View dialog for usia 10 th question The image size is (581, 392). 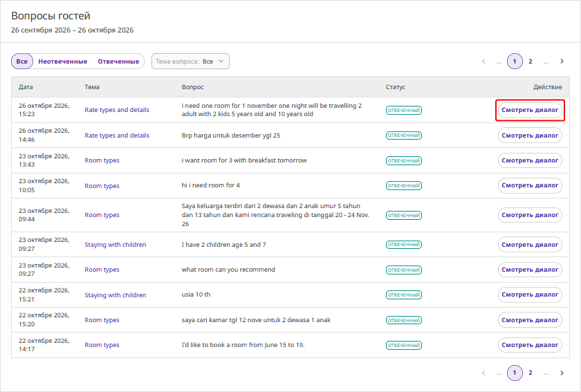tap(530, 295)
